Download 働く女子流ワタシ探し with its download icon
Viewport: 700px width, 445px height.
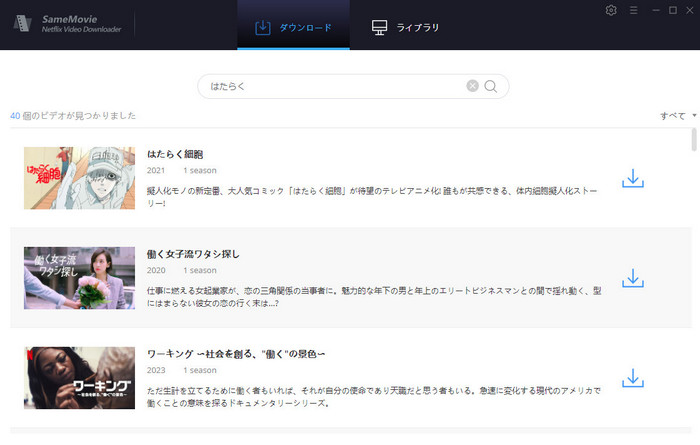tap(633, 278)
